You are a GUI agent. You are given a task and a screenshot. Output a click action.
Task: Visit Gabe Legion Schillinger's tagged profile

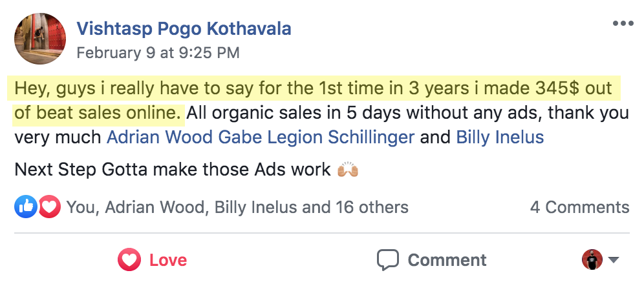[x=316, y=137]
